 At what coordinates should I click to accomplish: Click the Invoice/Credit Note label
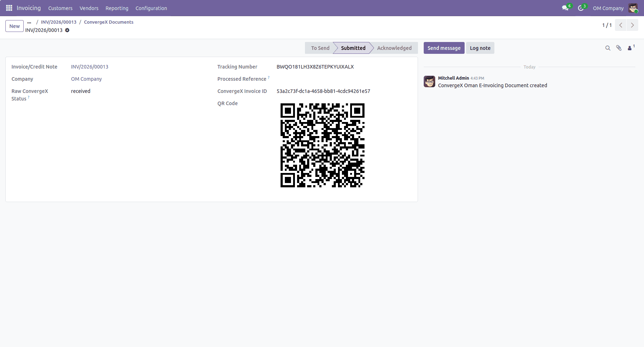point(34,67)
